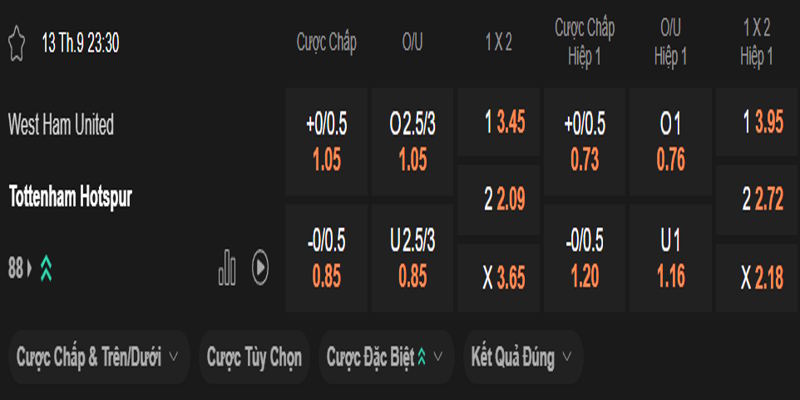The image size is (800, 400).
Task: Expand Cược Chấp & Trên/Dưới dropdown
Action: pos(98,357)
